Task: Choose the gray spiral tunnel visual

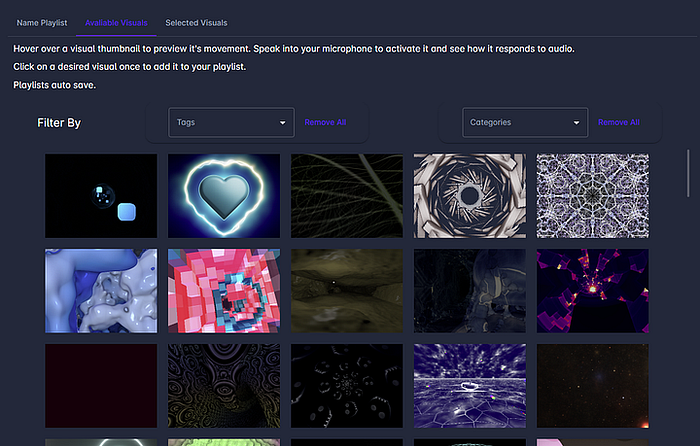Action: tap(470, 196)
